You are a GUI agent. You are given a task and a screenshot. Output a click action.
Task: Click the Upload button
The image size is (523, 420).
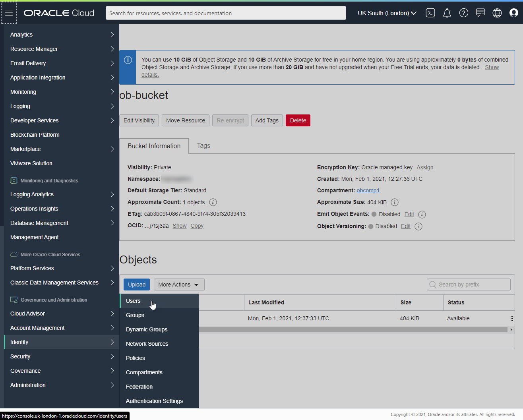pos(137,285)
